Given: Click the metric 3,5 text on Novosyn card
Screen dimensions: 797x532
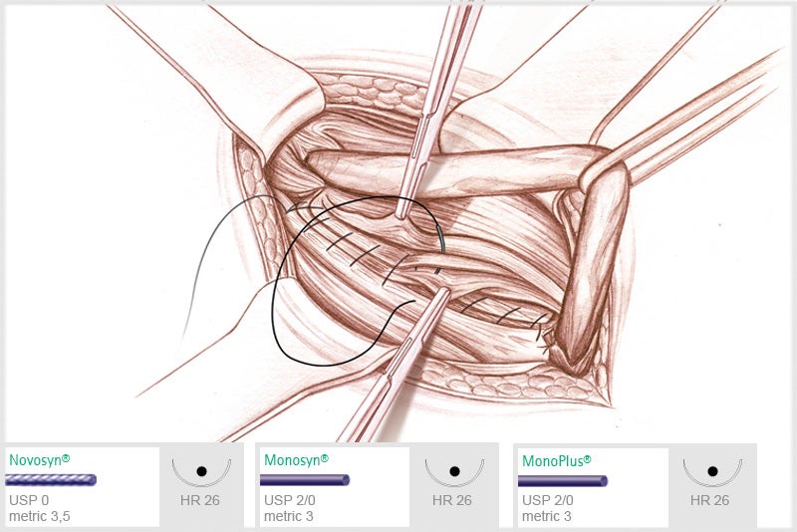Looking at the screenshot, I should tap(40, 516).
